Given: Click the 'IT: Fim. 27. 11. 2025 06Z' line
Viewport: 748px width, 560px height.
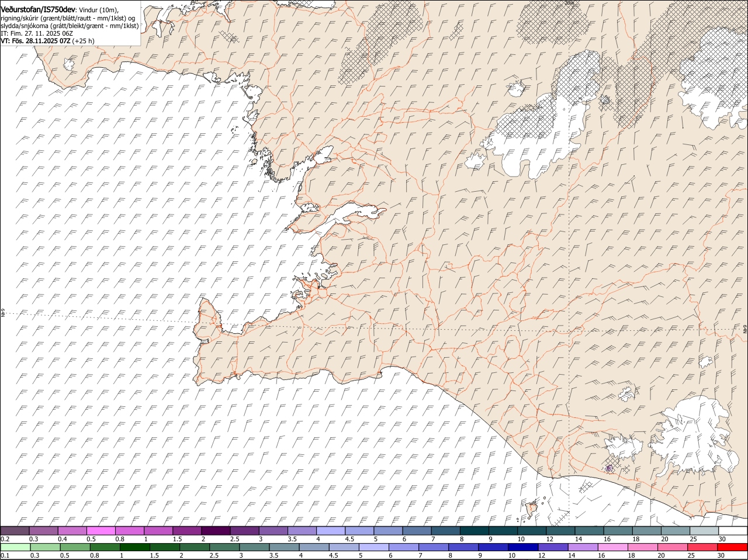Looking at the screenshot, I should [37, 33].
